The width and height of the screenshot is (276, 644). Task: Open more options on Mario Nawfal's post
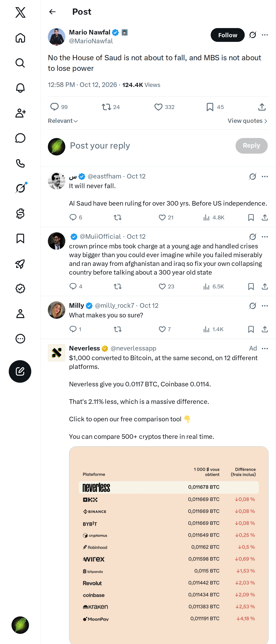point(265,35)
